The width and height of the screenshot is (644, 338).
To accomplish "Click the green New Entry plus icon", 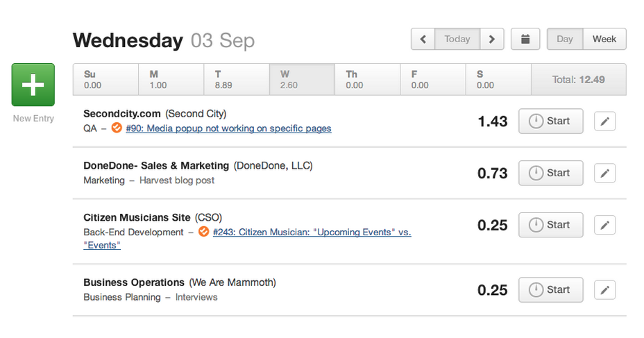I will click(x=33, y=84).
